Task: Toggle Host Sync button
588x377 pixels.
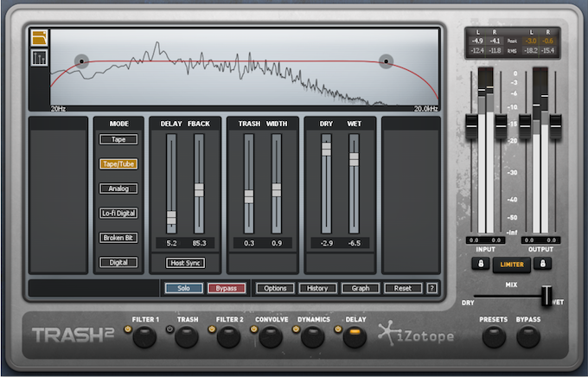Action: [x=186, y=263]
